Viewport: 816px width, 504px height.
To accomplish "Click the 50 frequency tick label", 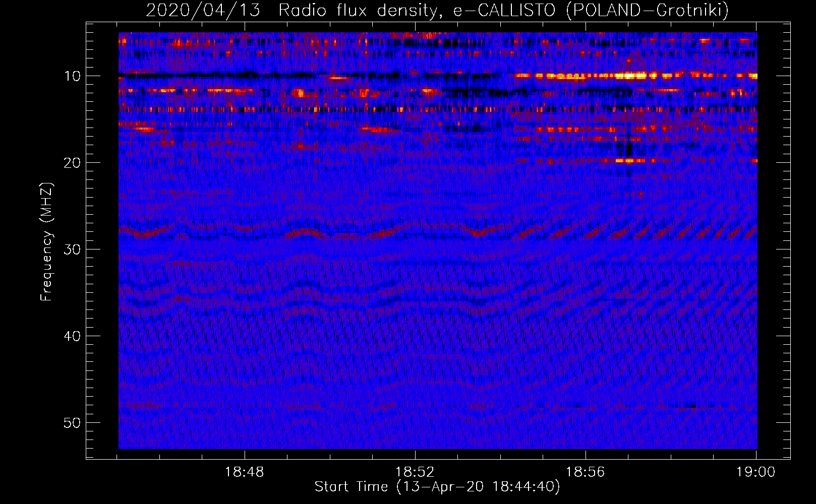I will [x=73, y=423].
